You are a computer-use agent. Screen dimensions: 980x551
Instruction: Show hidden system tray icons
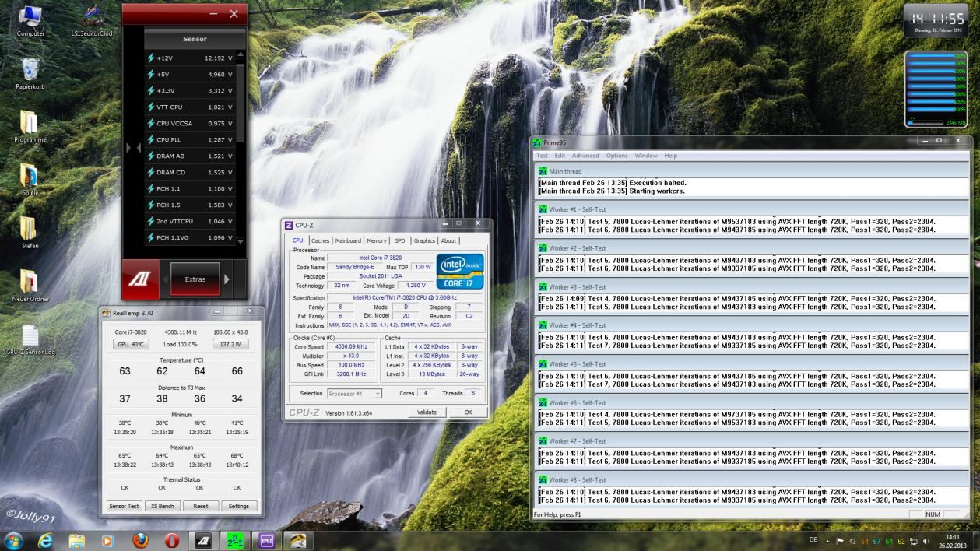(827, 541)
